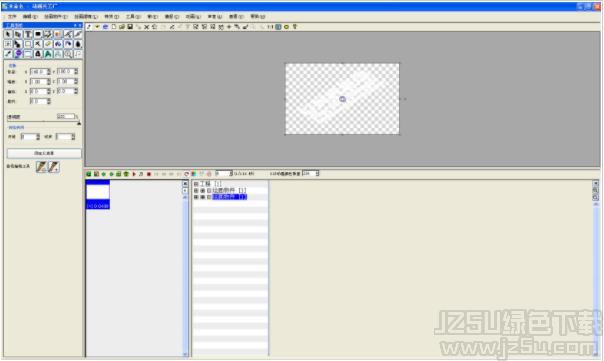This screenshot has height=361, width=604.
Task: Select the white frame thumbnail in frame strip
Action: point(98,195)
